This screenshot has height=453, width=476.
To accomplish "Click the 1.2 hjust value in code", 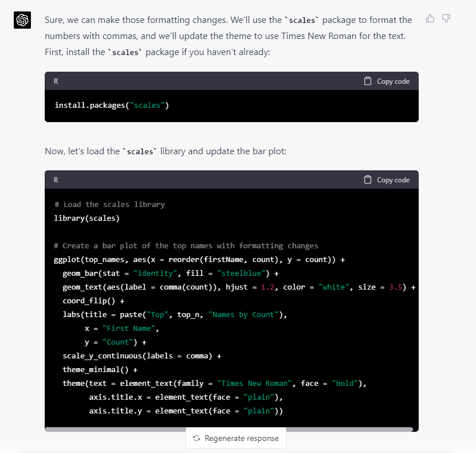I will [267, 287].
